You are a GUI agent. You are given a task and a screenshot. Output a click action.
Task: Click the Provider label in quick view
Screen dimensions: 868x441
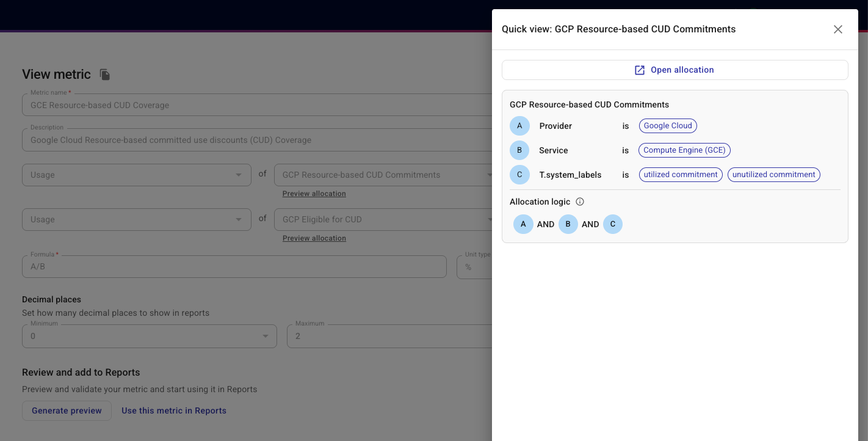point(555,126)
